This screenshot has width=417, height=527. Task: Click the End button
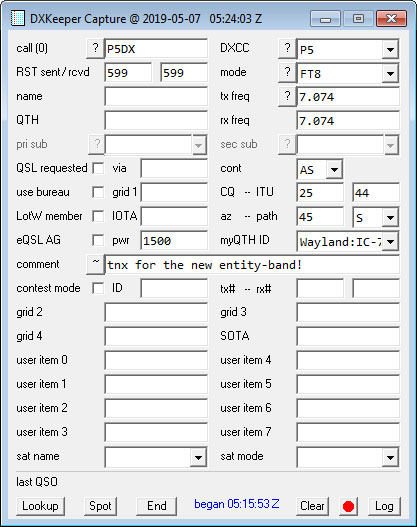coord(157,506)
